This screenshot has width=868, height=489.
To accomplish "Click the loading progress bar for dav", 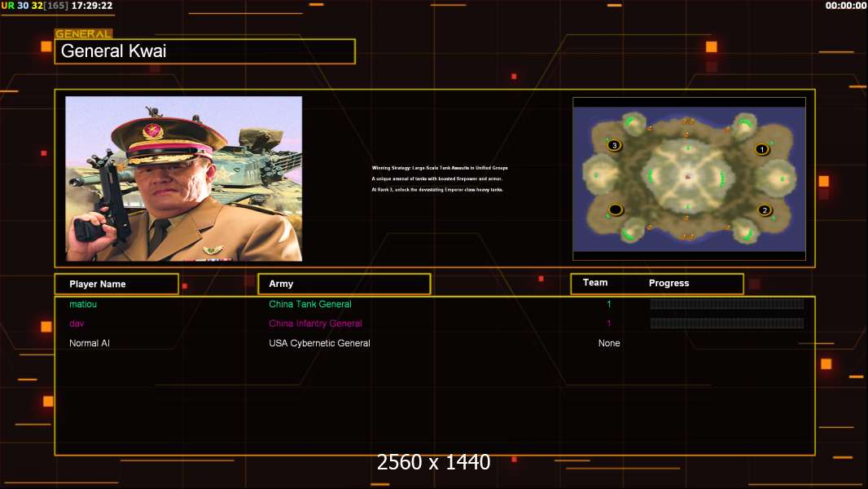I will tap(727, 323).
